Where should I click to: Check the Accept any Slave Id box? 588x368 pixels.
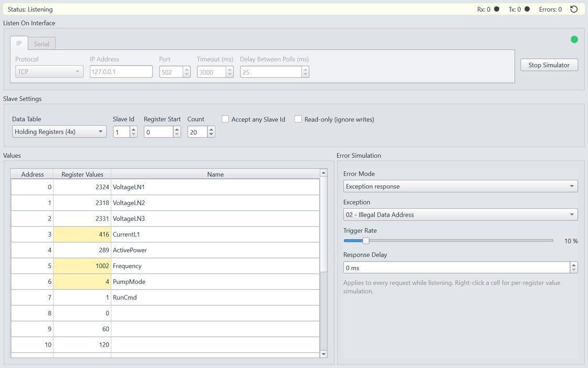tap(225, 119)
